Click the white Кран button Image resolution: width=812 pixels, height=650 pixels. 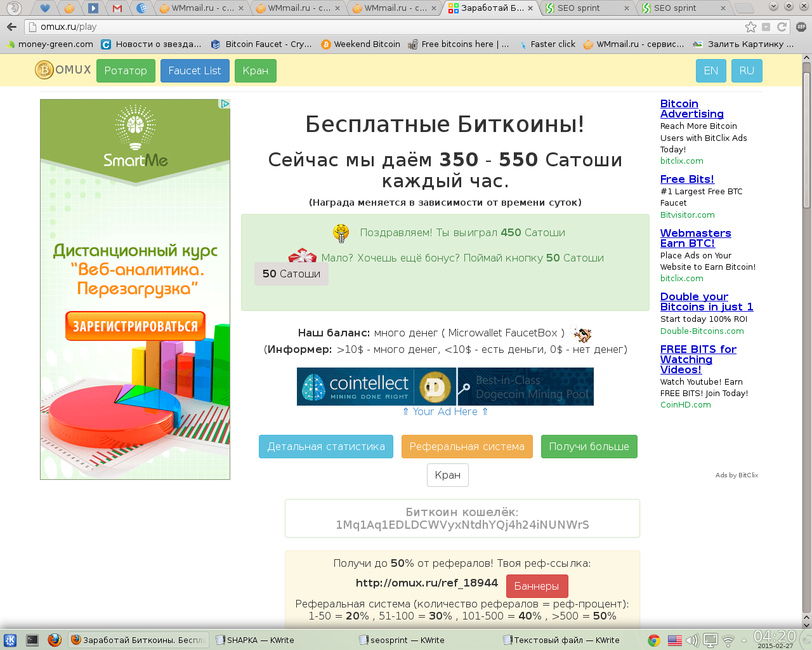[448, 475]
